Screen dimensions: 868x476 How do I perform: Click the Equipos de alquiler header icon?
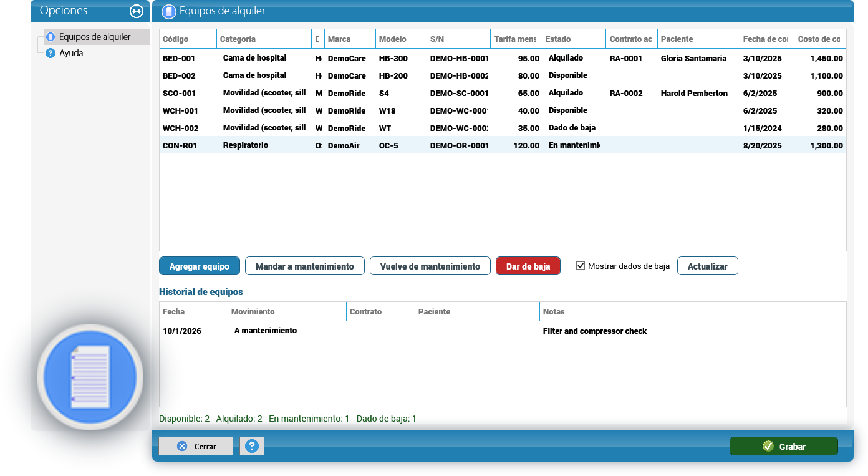[168, 11]
